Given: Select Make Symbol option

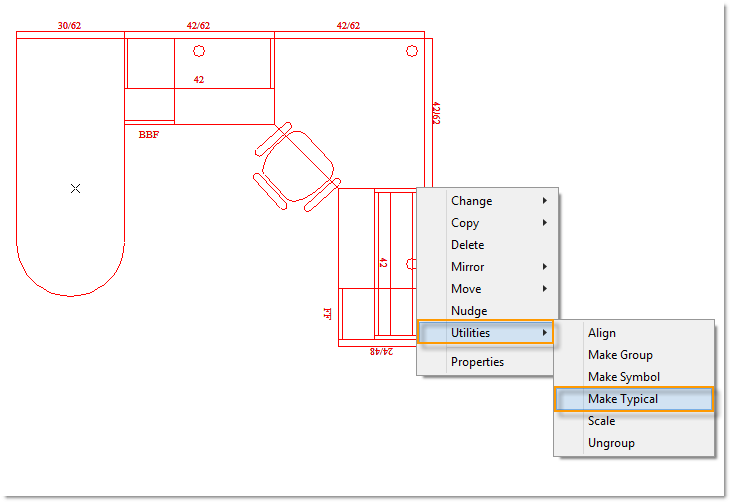Looking at the screenshot, I should tap(634, 377).
